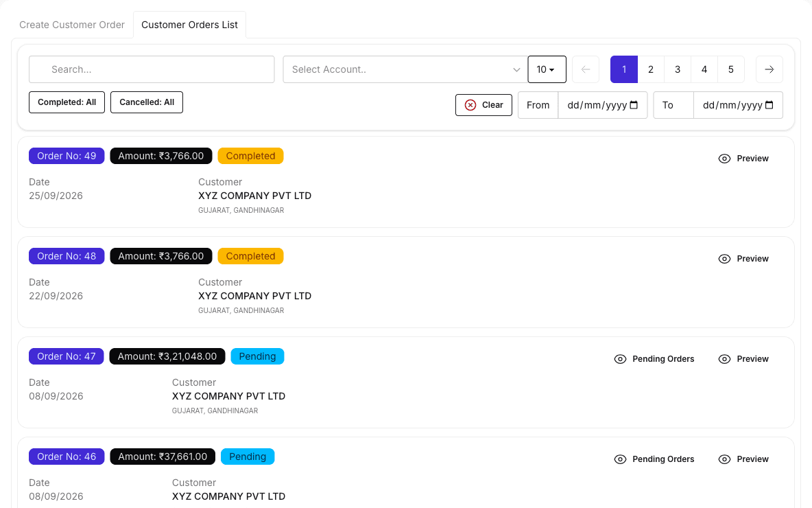The width and height of the screenshot is (812, 508).
Task: Open the 10 per page dropdown
Action: [x=547, y=69]
